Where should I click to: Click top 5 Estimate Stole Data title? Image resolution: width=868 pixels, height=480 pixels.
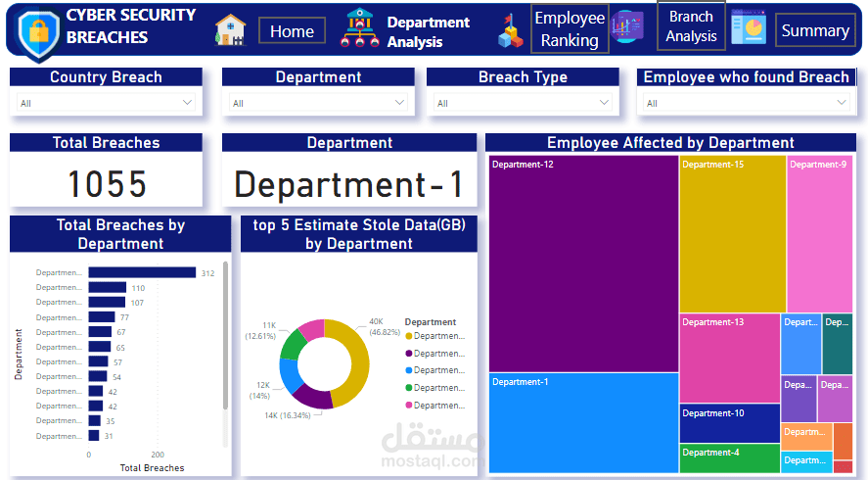(x=359, y=234)
